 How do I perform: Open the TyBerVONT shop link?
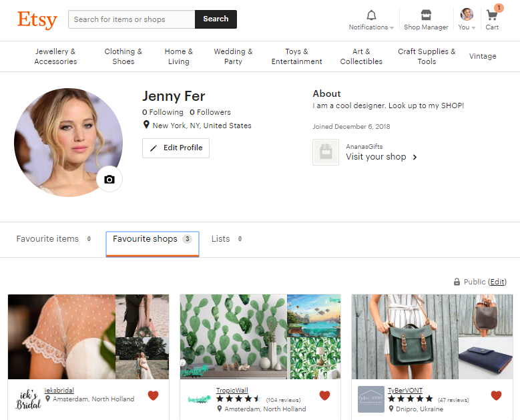tap(405, 390)
